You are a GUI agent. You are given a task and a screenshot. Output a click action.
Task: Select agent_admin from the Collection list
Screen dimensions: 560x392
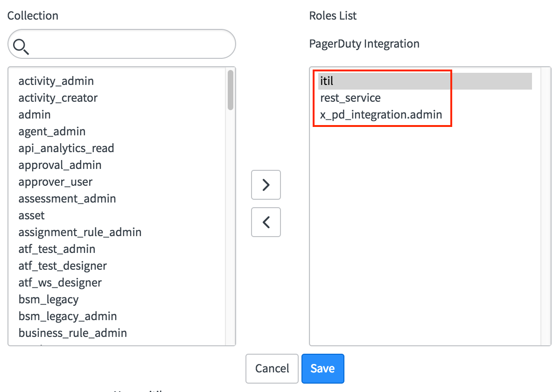pos(52,132)
